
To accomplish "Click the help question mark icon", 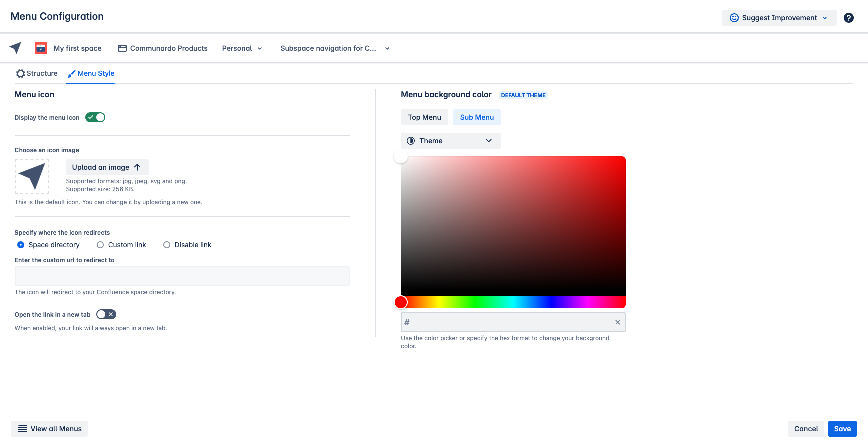I will [x=848, y=18].
